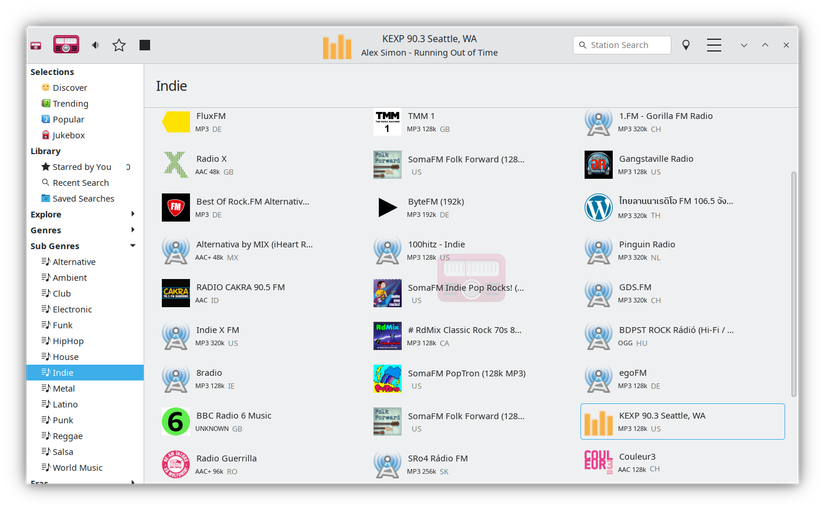This screenshot has width=825, height=510.
Task: Open the location pin menu
Action: pos(686,45)
